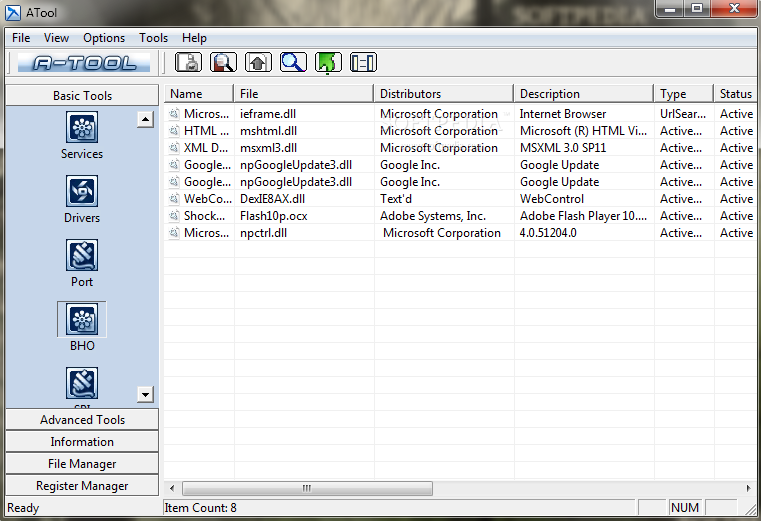Image resolution: width=761 pixels, height=521 pixels.
Task: Select the ieframe.dll file cell
Action: click(x=268, y=114)
